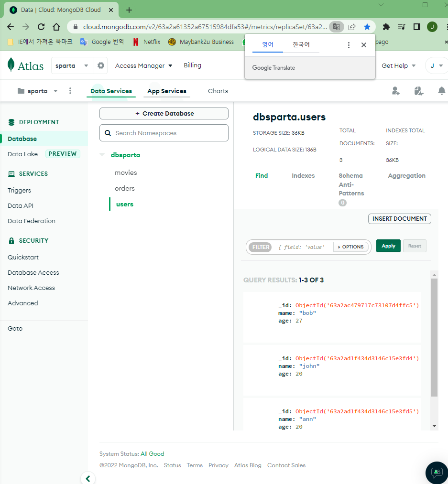Screen dimensions: 448x484
Task: Reset the filter query
Action: click(415, 246)
